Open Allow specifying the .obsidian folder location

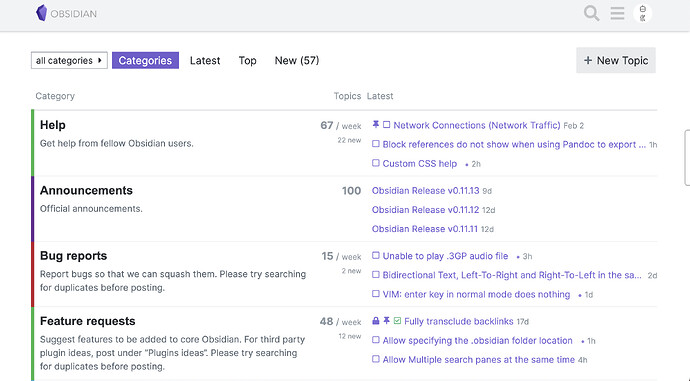point(477,341)
